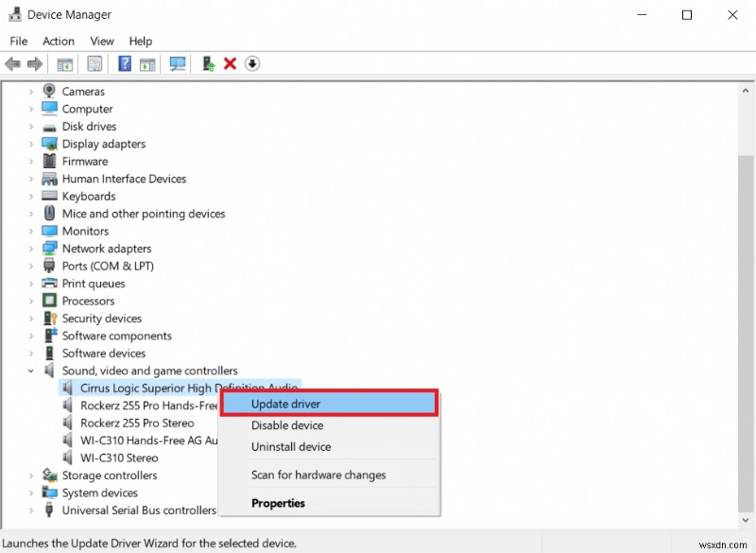The image size is (756, 553).
Task: Click the vertical scrollbar down arrow
Action: [747, 521]
